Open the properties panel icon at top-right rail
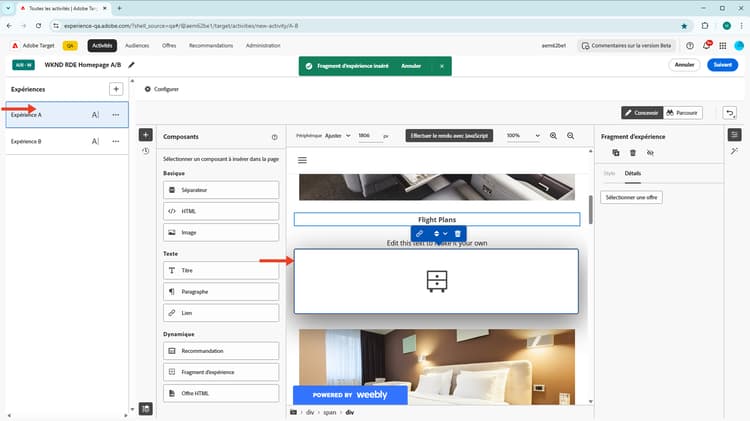This screenshot has width=750, height=421. point(734,135)
